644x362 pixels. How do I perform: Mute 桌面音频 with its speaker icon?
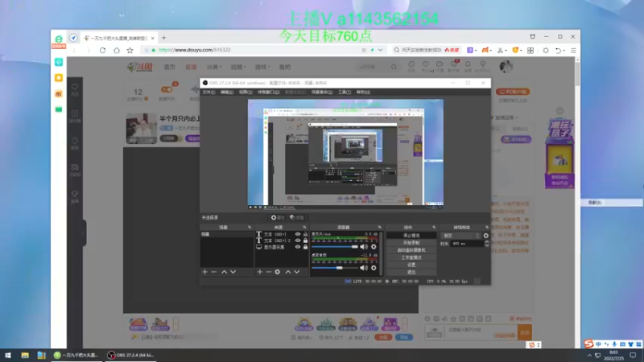(364, 268)
